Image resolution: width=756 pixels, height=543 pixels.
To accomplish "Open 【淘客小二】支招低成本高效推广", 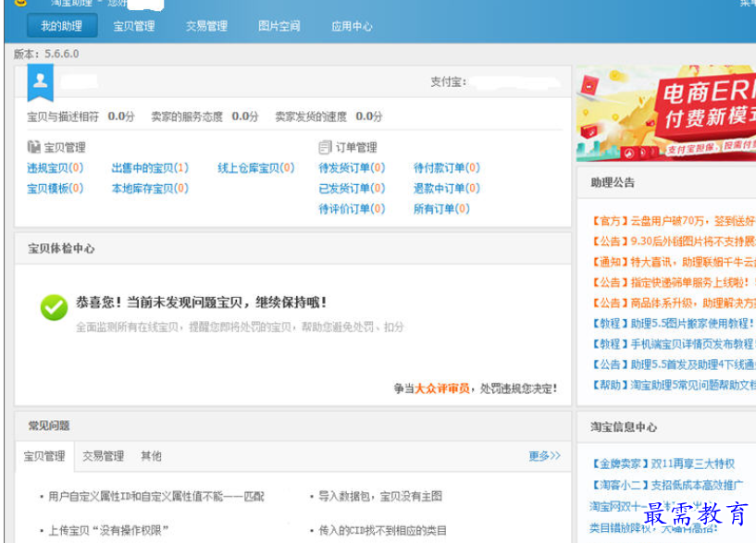I will (668, 485).
